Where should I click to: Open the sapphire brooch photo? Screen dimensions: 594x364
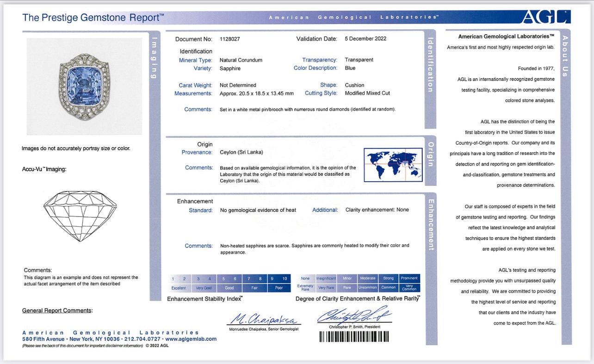click(x=84, y=86)
